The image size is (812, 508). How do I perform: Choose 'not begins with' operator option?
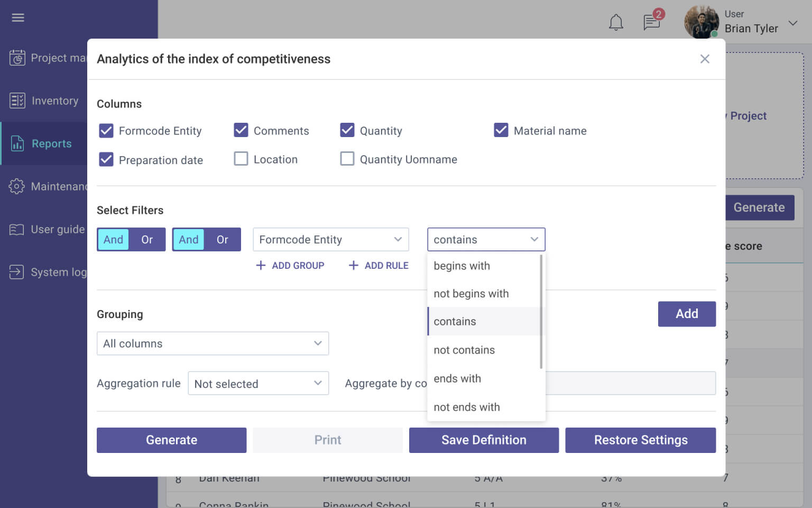pyautogui.click(x=483, y=294)
